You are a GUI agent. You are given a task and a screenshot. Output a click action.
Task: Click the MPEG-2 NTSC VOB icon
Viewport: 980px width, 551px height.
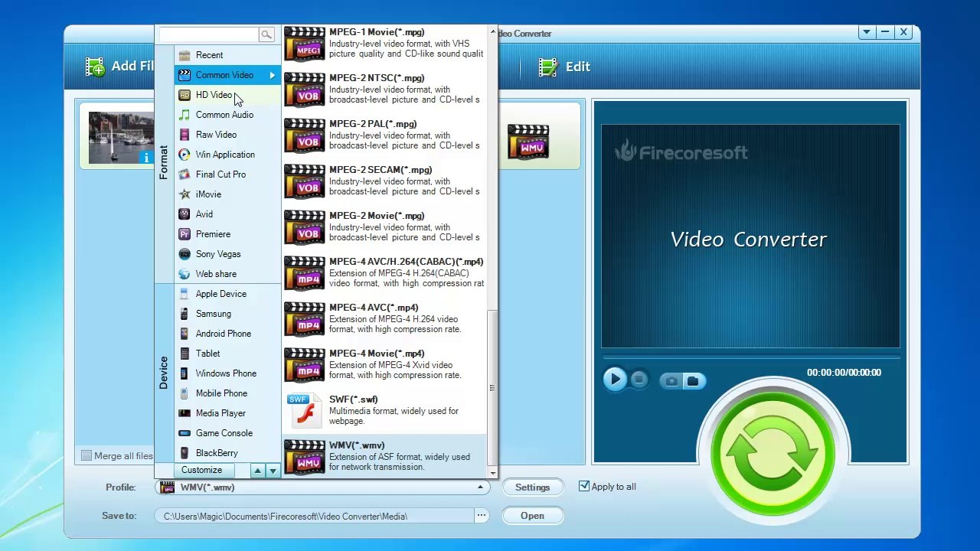[x=305, y=90]
